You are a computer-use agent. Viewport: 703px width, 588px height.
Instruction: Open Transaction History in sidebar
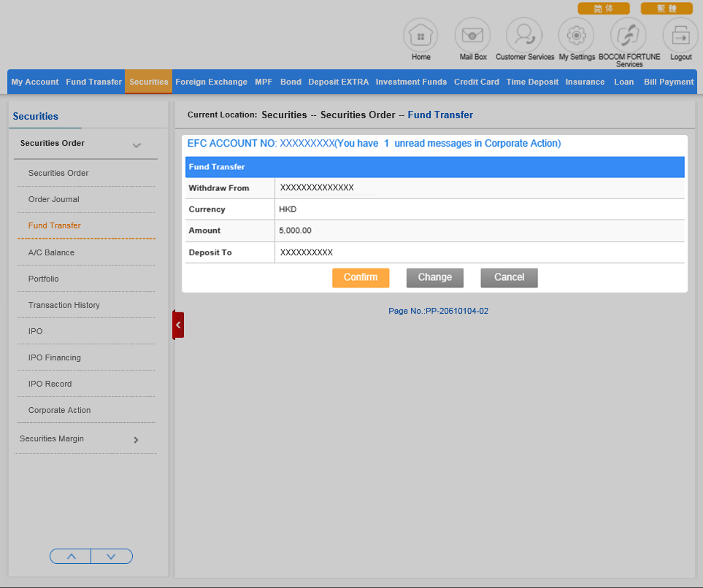point(64,305)
